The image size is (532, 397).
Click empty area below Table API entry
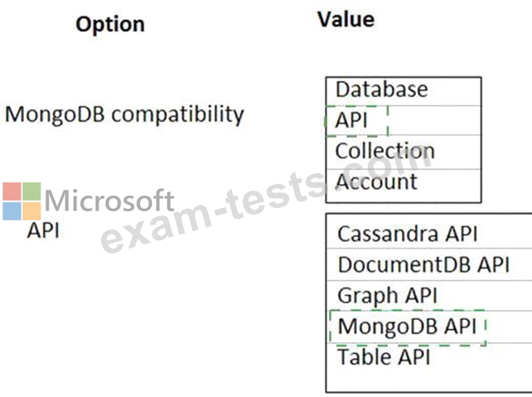tap(429, 381)
